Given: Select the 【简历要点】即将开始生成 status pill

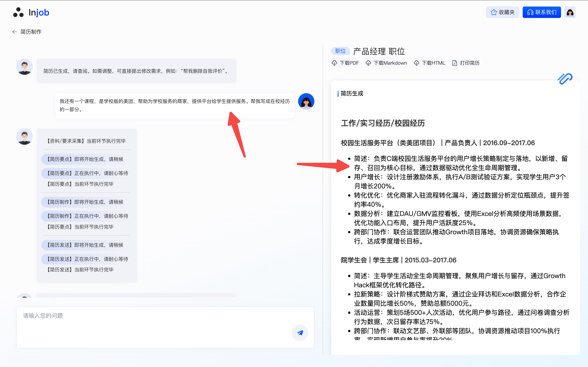Looking at the screenshot, I should click(x=85, y=159).
